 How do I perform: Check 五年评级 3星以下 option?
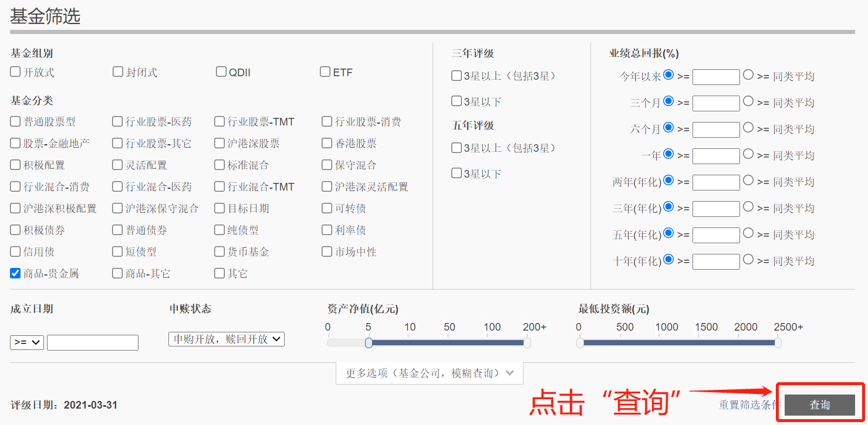pyautogui.click(x=457, y=173)
